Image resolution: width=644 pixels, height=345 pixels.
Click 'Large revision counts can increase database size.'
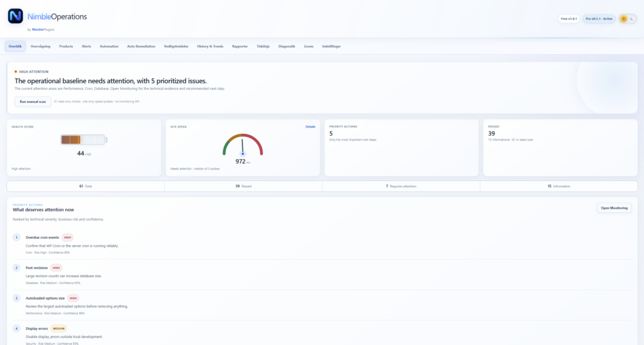click(x=64, y=276)
